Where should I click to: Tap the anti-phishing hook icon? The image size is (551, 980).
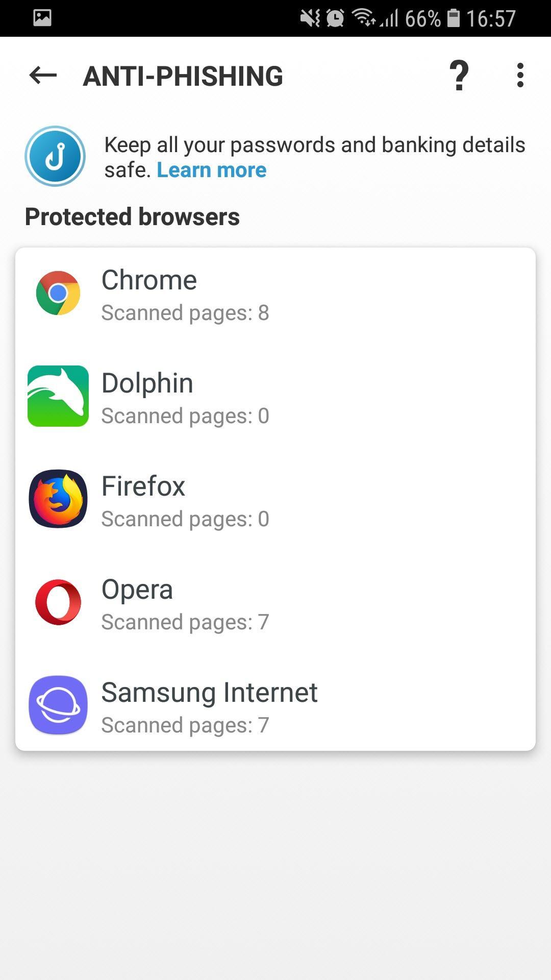[55, 156]
